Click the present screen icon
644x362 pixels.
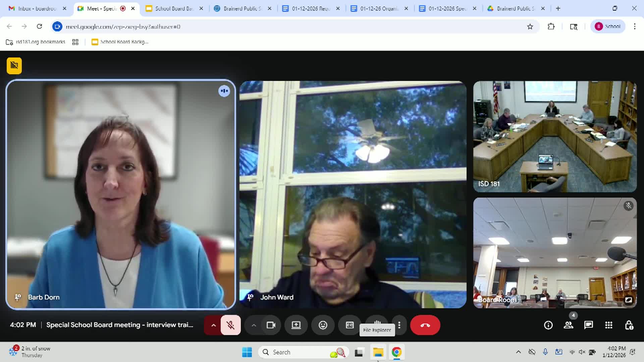[296, 325]
